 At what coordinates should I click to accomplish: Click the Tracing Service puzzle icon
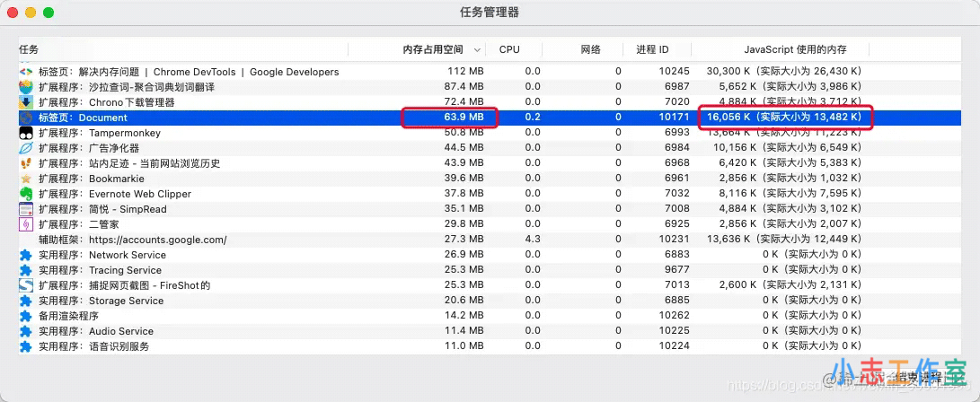[26, 270]
